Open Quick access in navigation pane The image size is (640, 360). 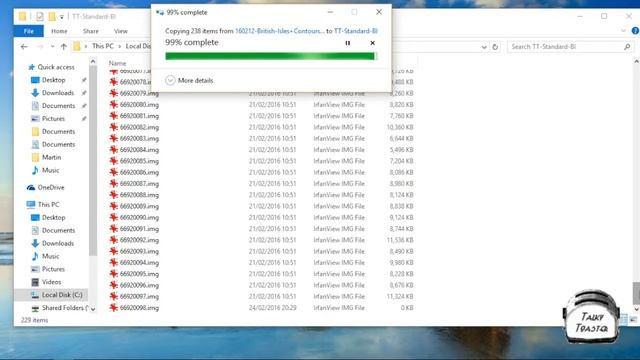pos(56,67)
